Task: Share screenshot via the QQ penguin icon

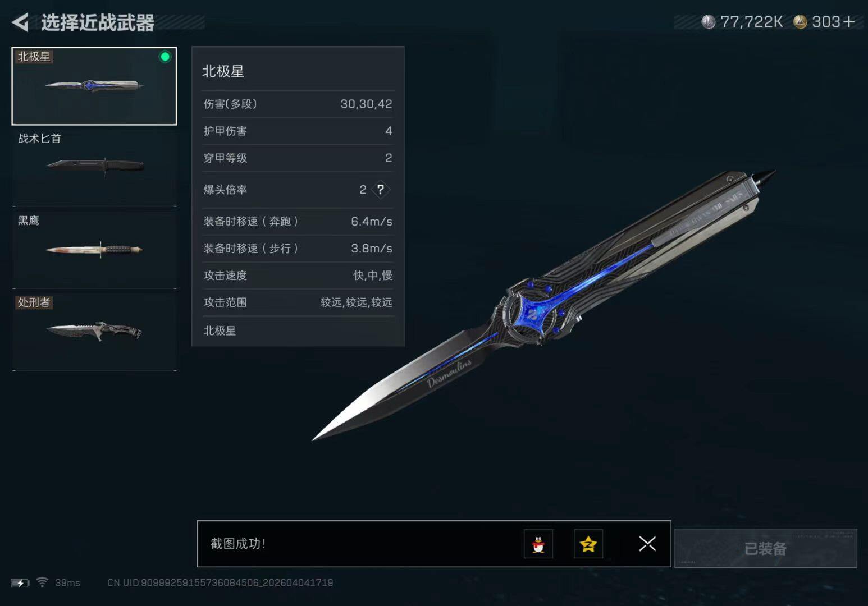Action: (538, 544)
